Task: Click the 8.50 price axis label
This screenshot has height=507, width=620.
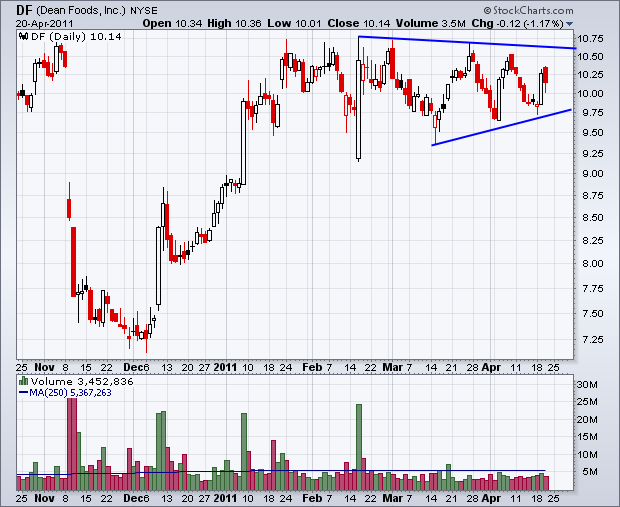Action: [593, 218]
